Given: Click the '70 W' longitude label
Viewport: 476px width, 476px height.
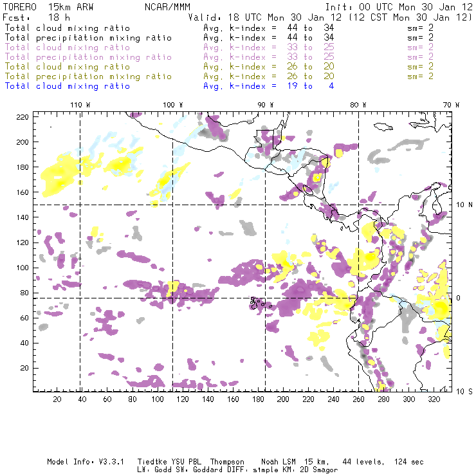Looking at the screenshot, I should (451, 105).
